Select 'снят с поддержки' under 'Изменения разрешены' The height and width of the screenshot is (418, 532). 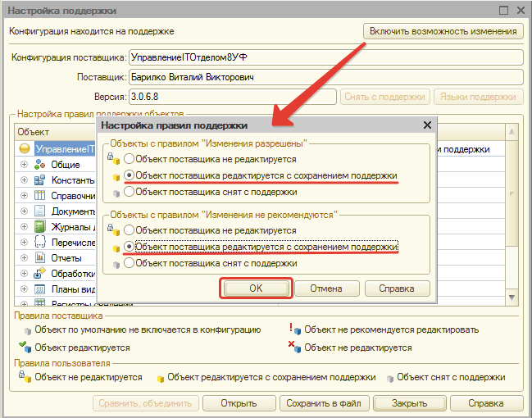coord(129,192)
